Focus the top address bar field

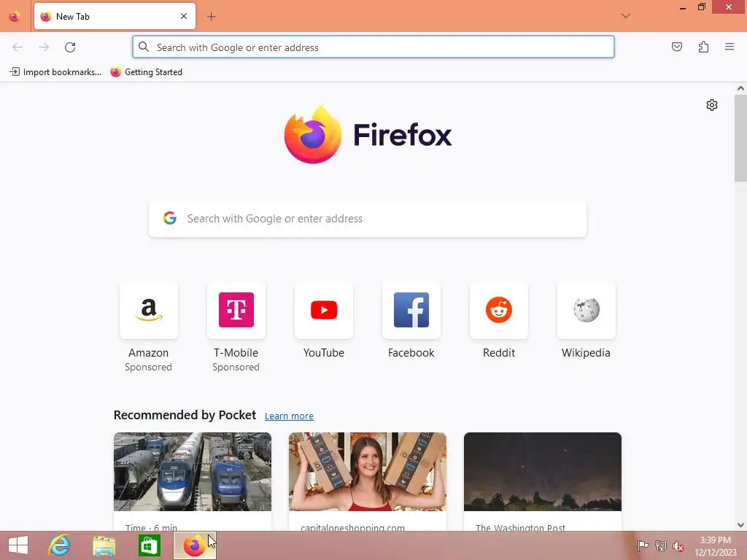[373, 47]
